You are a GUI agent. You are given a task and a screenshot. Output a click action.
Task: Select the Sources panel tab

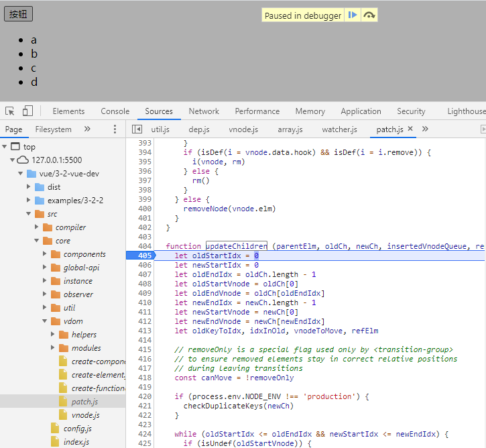click(159, 111)
